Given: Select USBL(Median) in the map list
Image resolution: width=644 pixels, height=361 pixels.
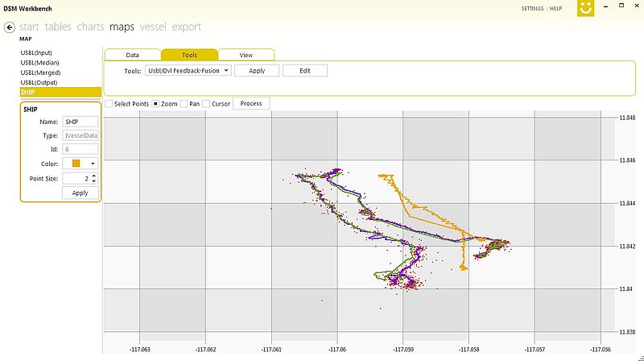Looking at the screenshot, I should coord(40,62).
